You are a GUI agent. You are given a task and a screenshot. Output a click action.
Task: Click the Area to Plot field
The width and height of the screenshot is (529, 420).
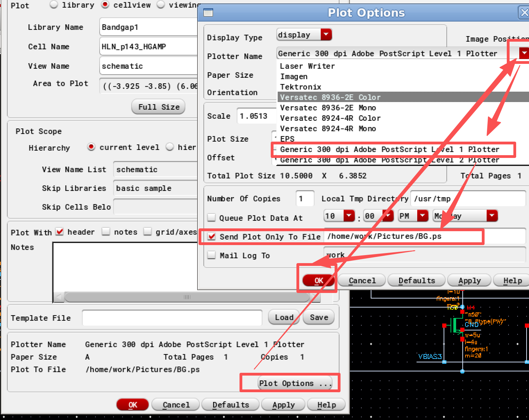click(149, 85)
